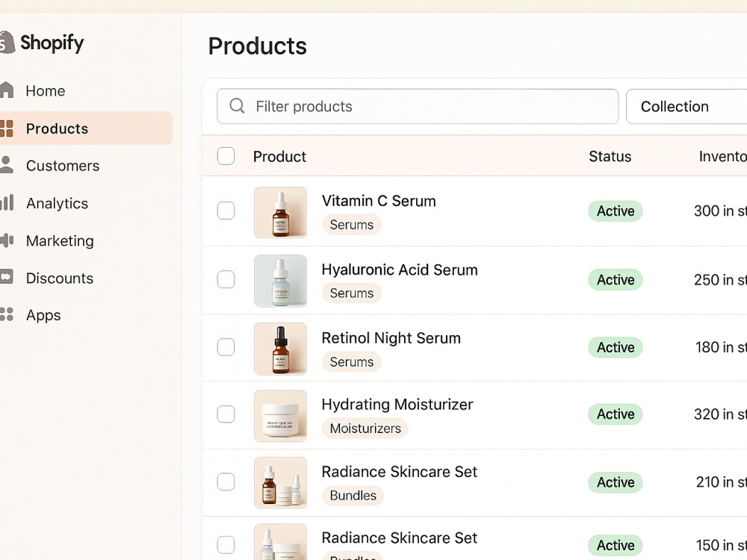This screenshot has width=747, height=560.
Task: Click the Discounts tag icon
Action: 7,277
